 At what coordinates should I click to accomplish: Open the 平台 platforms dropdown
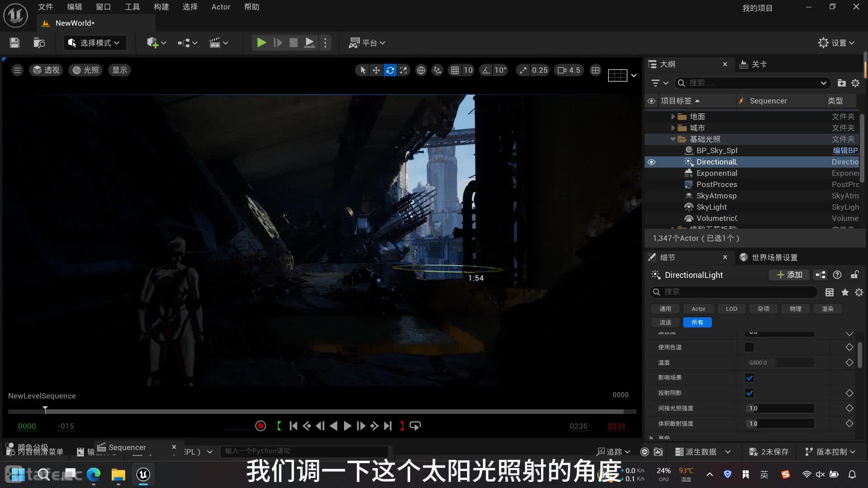tap(367, 43)
